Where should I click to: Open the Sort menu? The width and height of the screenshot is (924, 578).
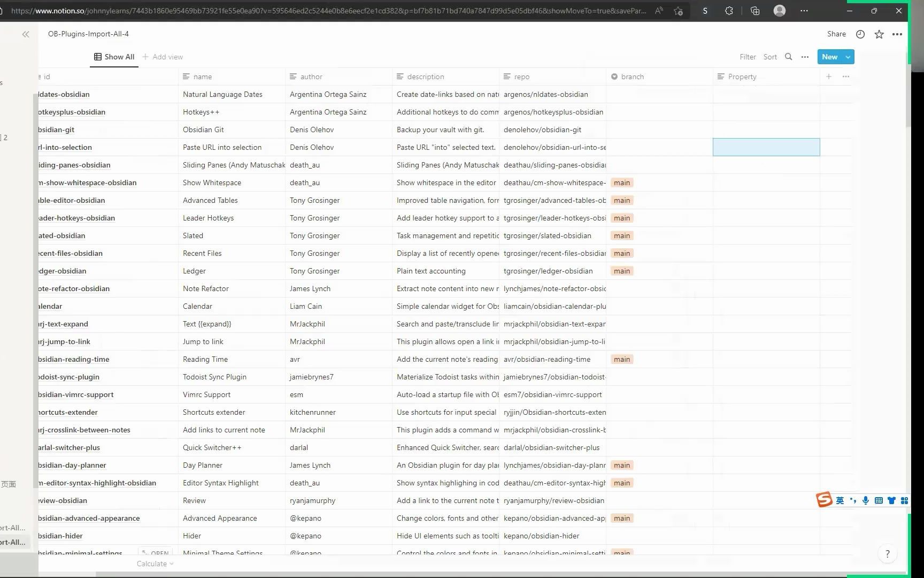(x=770, y=57)
